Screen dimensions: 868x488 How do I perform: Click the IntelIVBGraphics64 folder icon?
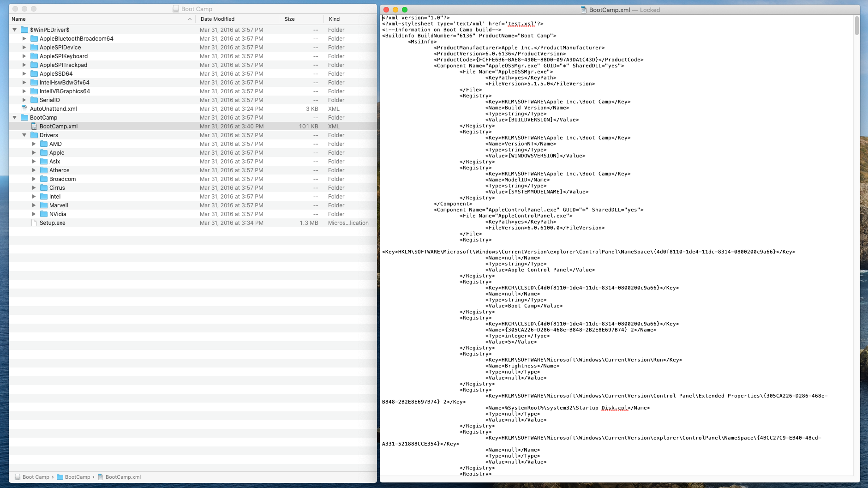[x=34, y=91]
